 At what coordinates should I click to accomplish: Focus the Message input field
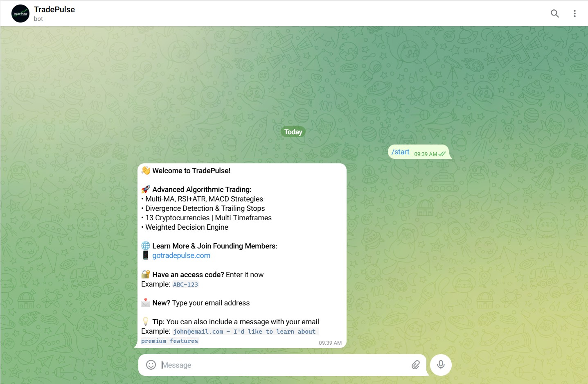282,365
